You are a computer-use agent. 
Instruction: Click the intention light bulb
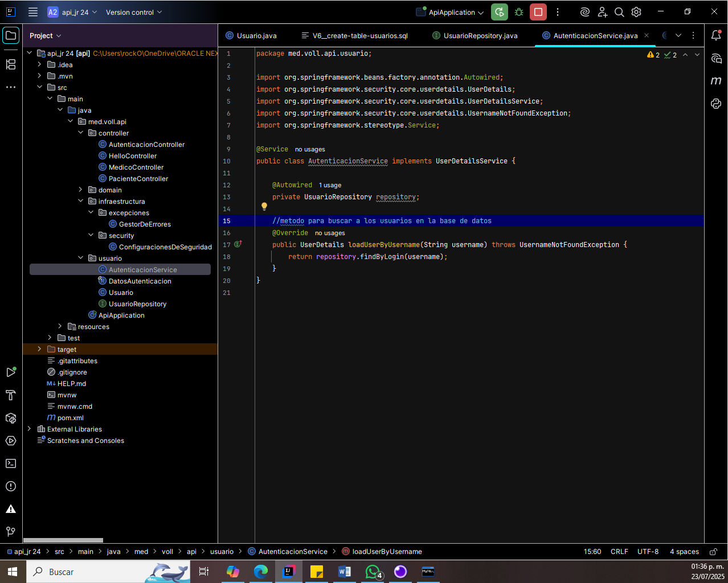click(x=264, y=207)
